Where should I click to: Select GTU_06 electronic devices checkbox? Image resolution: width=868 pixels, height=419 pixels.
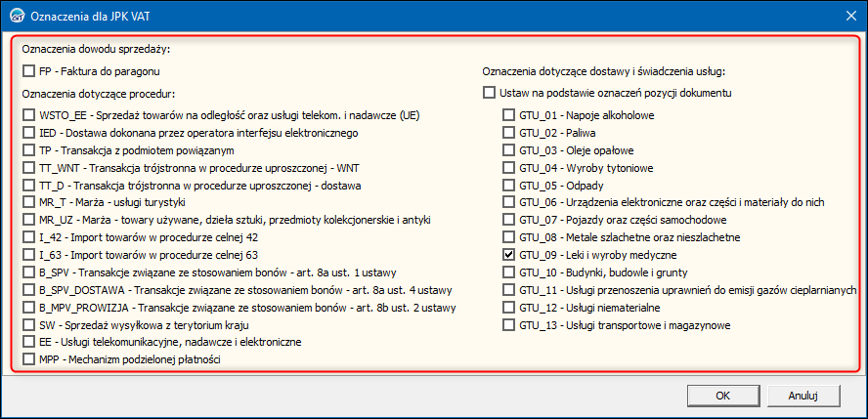point(508,202)
